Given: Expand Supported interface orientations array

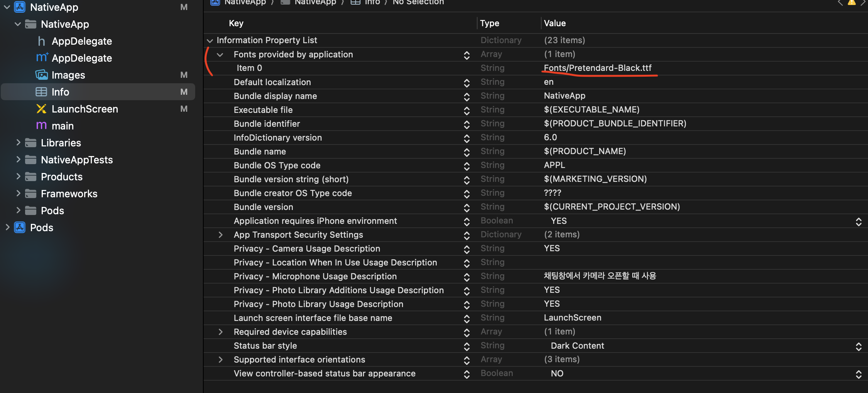Looking at the screenshot, I should (x=220, y=359).
